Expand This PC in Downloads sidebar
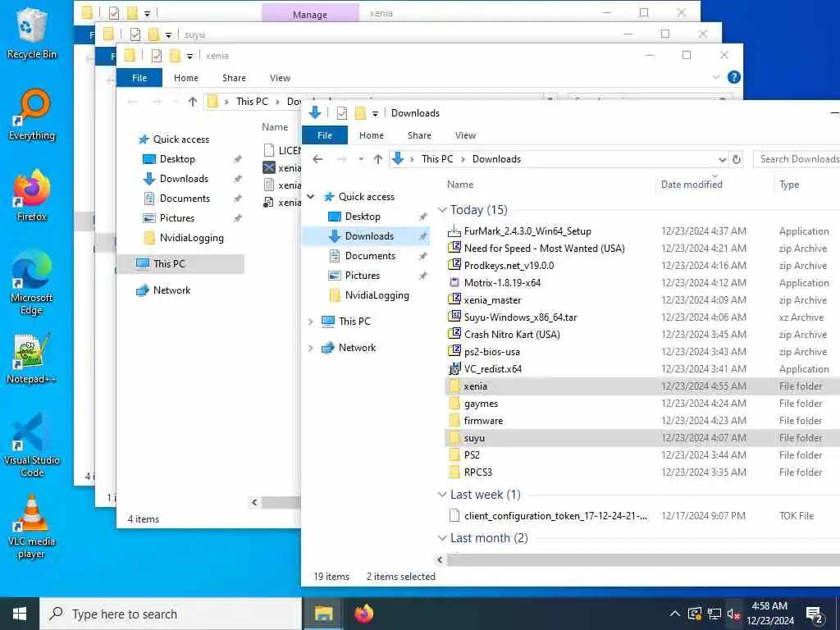 pyautogui.click(x=311, y=322)
